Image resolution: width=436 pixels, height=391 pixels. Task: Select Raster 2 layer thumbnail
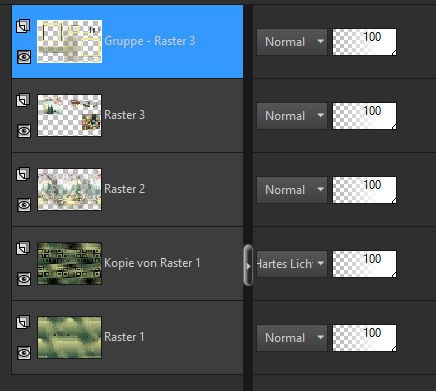click(x=69, y=189)
